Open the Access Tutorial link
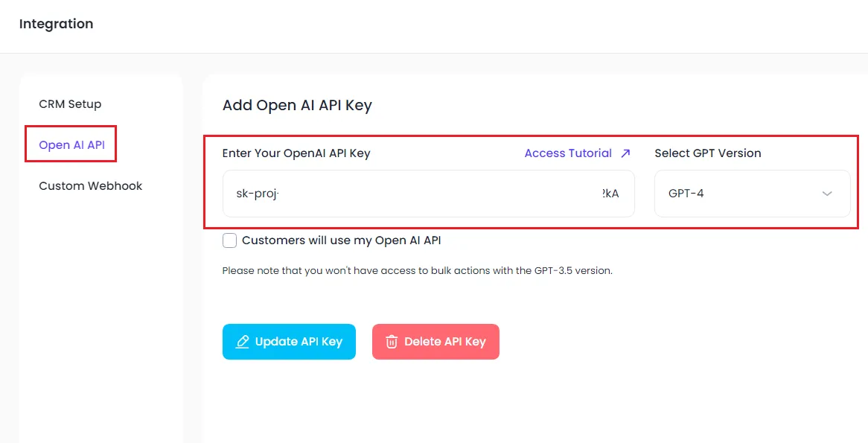The width and height of the screenshot is (868, 443). click(x=568, y=153)
